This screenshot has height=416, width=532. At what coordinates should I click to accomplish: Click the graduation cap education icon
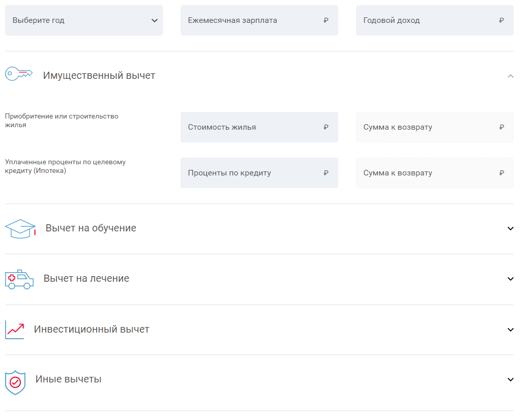tap(20, 229)
